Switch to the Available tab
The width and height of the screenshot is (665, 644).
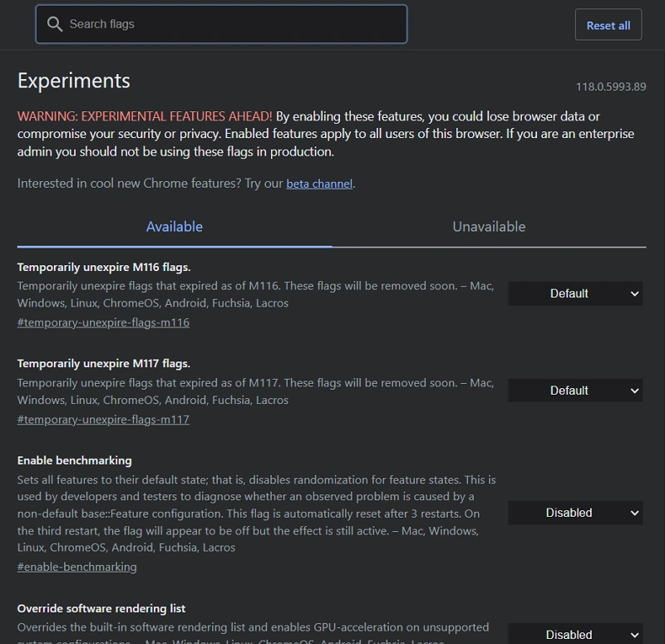[x=175, y=227]
